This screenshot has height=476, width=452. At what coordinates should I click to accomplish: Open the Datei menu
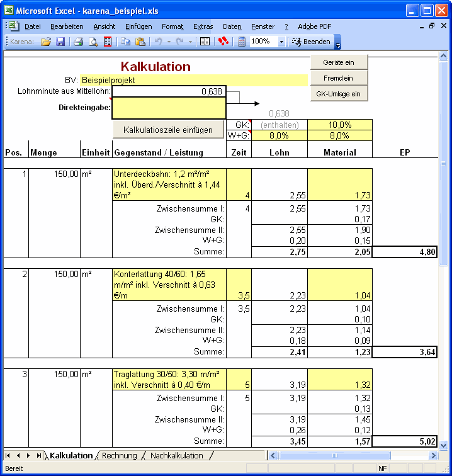(x=33, y=26)
